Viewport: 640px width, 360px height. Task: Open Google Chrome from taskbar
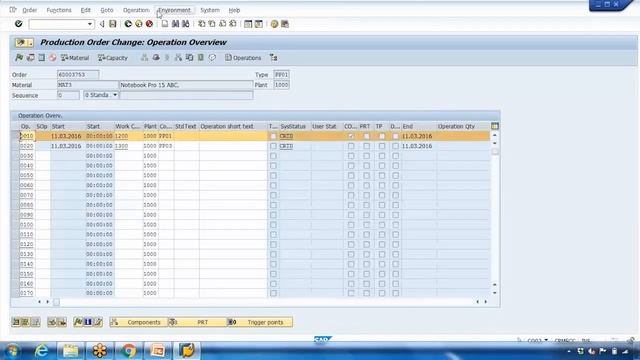point(129,351)
